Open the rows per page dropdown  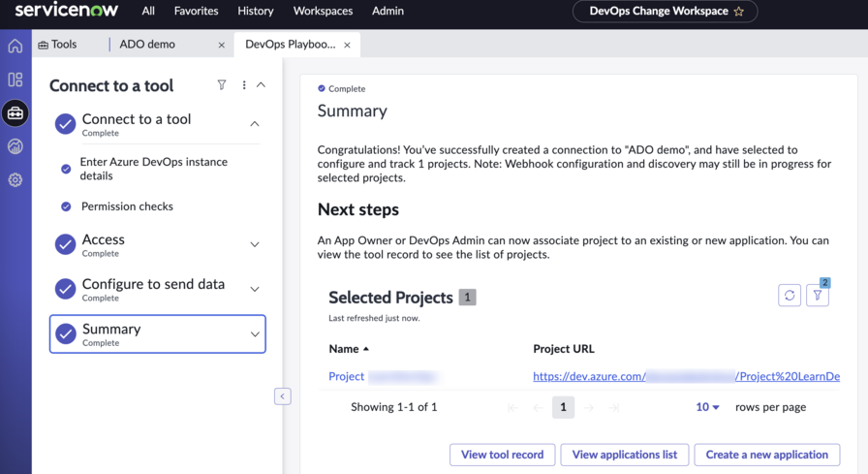[x=707, y=407]
